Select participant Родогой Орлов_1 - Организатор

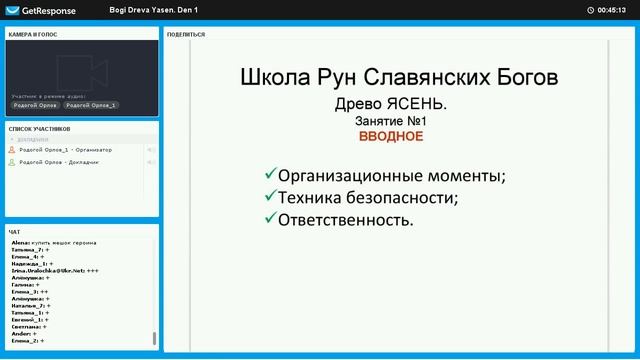[x=66, y=150]
